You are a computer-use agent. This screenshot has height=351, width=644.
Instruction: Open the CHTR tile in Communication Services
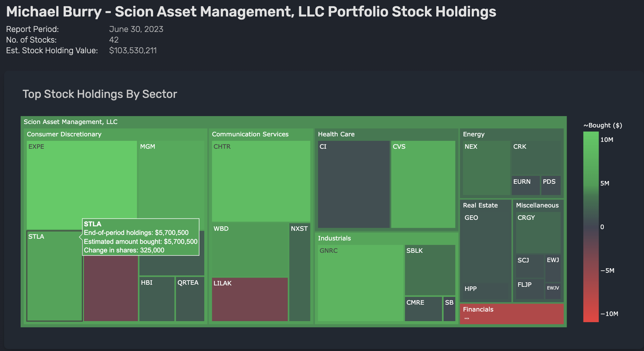click(x=261, y=181)
